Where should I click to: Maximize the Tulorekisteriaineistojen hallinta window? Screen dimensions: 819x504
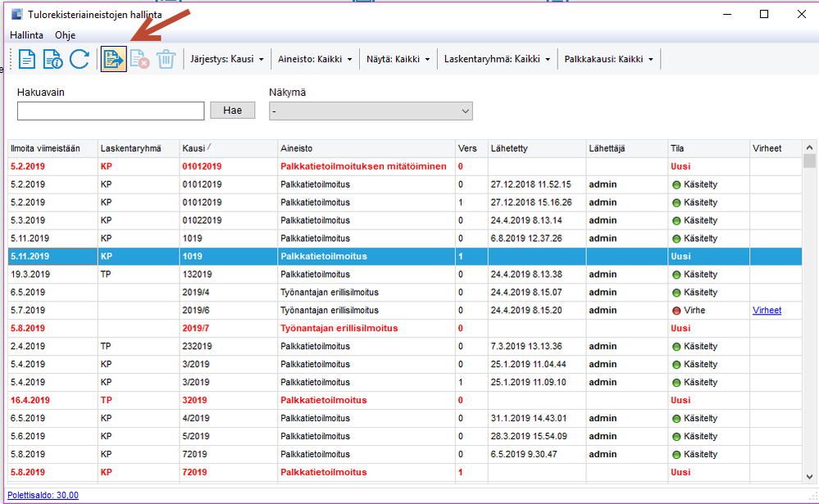(x=763, y=14)
